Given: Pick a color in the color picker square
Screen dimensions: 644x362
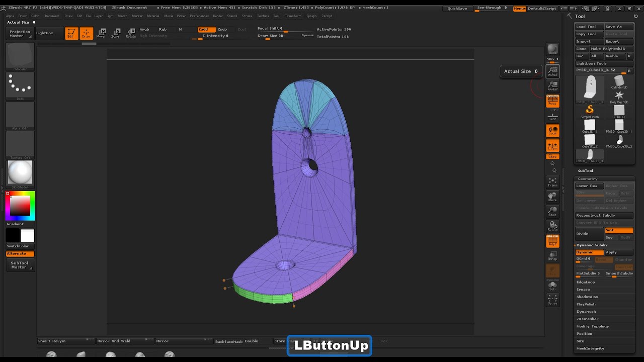Looking at the screenshot, I should coord(20,206).
